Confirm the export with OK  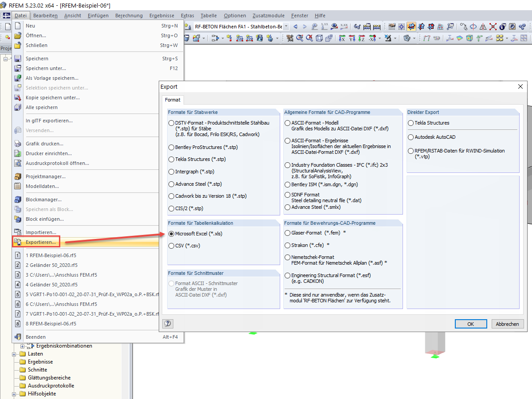pyautogui.click(x=471, y=324)
